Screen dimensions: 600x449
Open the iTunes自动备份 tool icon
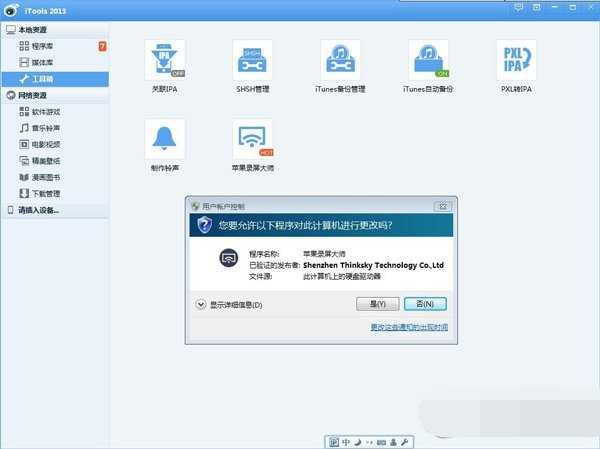428,60
